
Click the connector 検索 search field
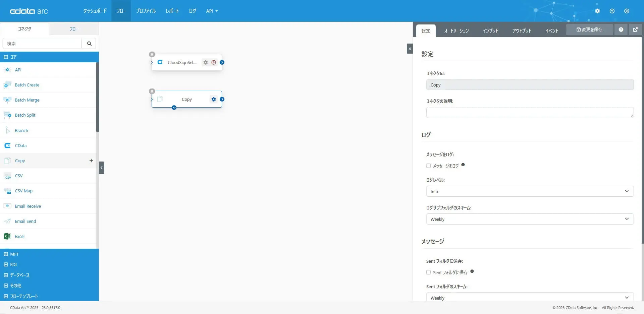42,44
